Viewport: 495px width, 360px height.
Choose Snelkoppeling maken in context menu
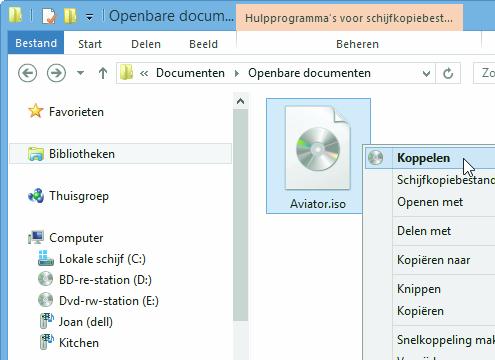point(446,340)
